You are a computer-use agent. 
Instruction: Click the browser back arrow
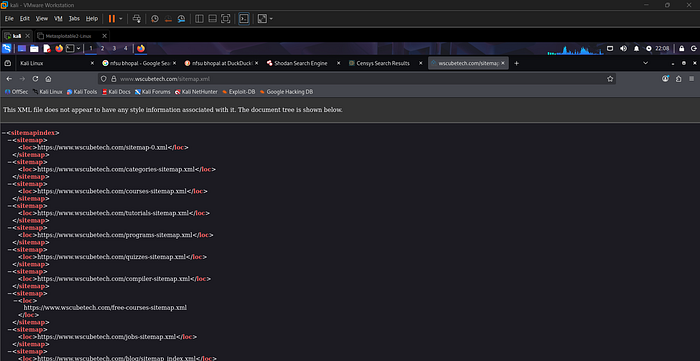[x=9, y=79]
